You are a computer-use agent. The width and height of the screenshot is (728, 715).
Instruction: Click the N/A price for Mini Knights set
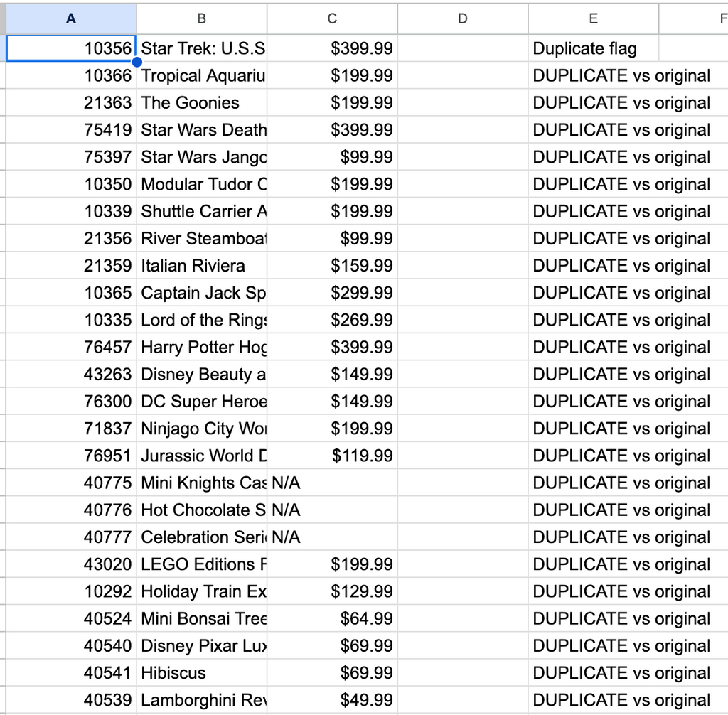[x=331, y=483]
